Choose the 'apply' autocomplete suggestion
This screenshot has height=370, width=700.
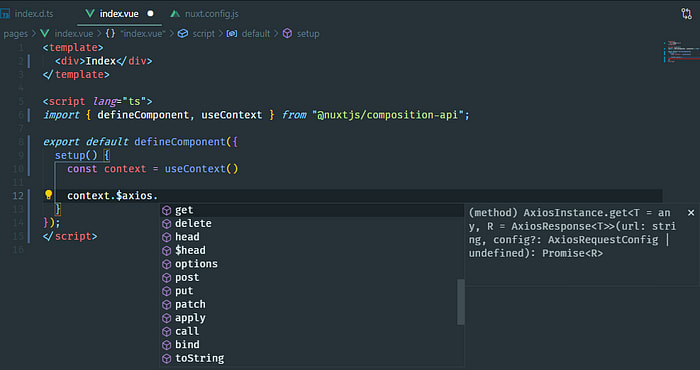(312, 318)
